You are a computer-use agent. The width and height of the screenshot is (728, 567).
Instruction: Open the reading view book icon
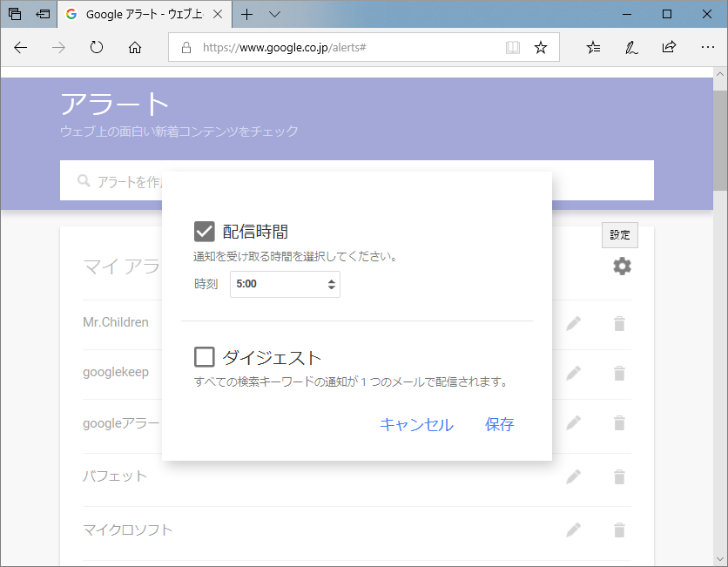[x=513, y=47]
